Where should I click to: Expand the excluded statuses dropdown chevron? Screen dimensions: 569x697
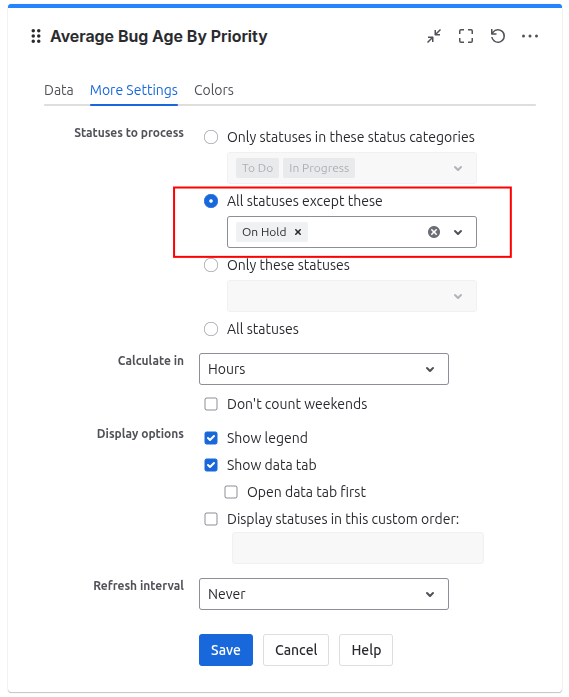pyautogui.click(x=458, y=232)
